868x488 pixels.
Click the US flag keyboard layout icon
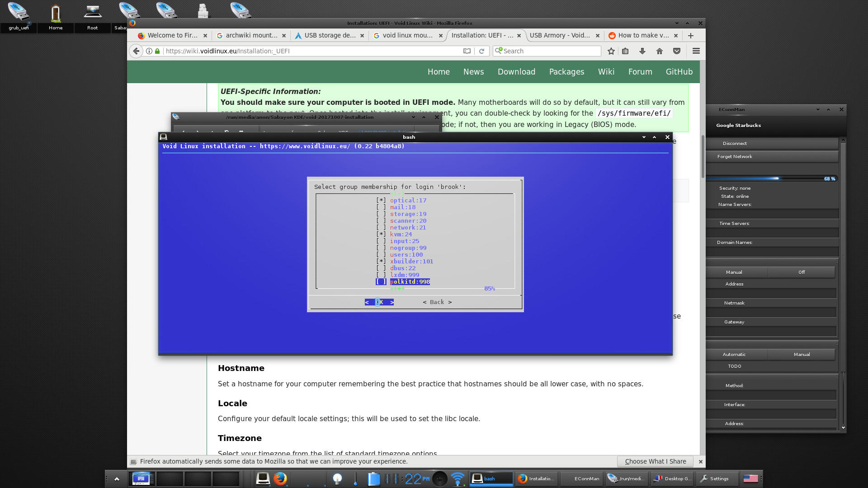pos(750,479)
